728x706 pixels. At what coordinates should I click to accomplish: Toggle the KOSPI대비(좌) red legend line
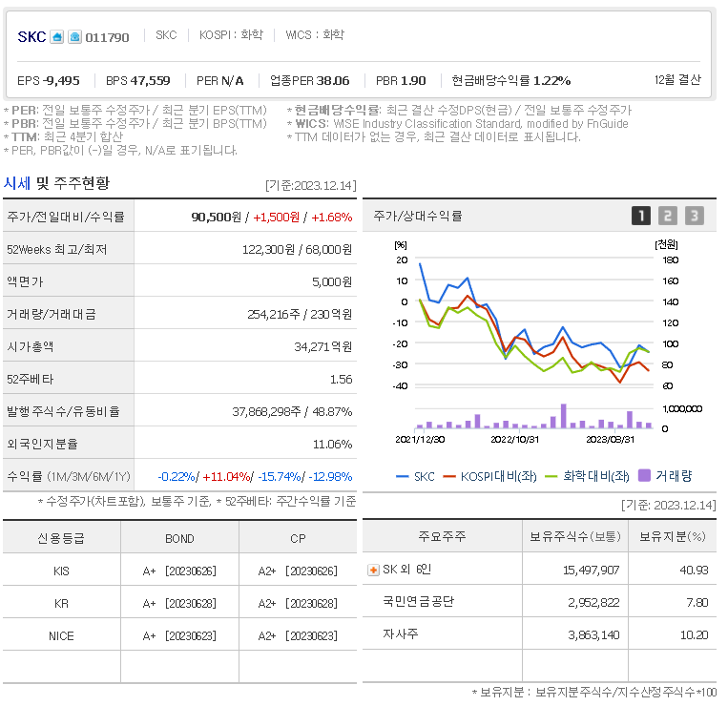coord(489,477)
